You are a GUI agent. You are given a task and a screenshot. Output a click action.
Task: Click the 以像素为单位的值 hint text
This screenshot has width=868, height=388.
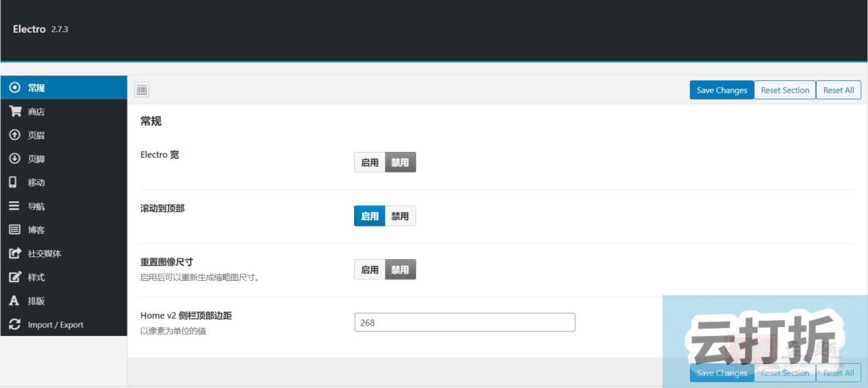click(173, 331)
